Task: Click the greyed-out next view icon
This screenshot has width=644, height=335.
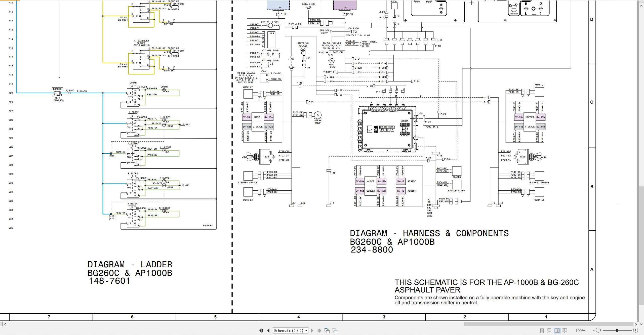Action: pos(335,331)
